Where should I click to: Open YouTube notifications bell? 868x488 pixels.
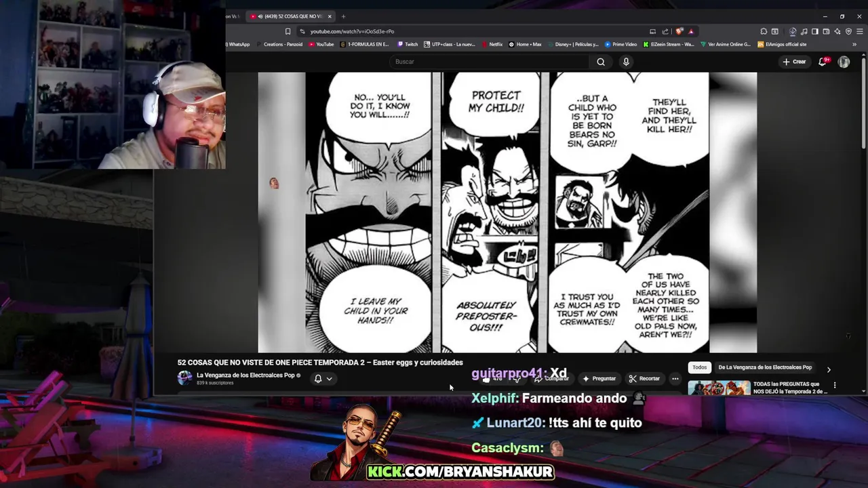(x=823, y=62)
